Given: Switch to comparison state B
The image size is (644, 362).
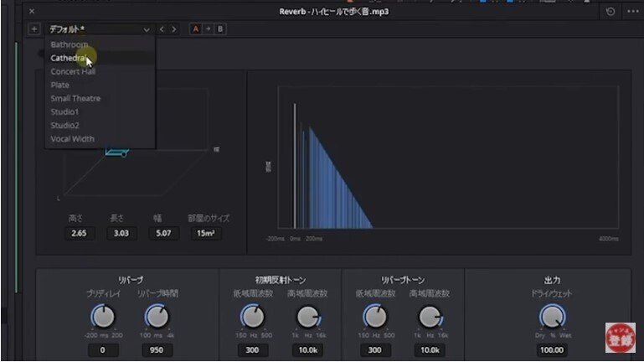Looking at the screenshot, I should (x=220, y=29).
